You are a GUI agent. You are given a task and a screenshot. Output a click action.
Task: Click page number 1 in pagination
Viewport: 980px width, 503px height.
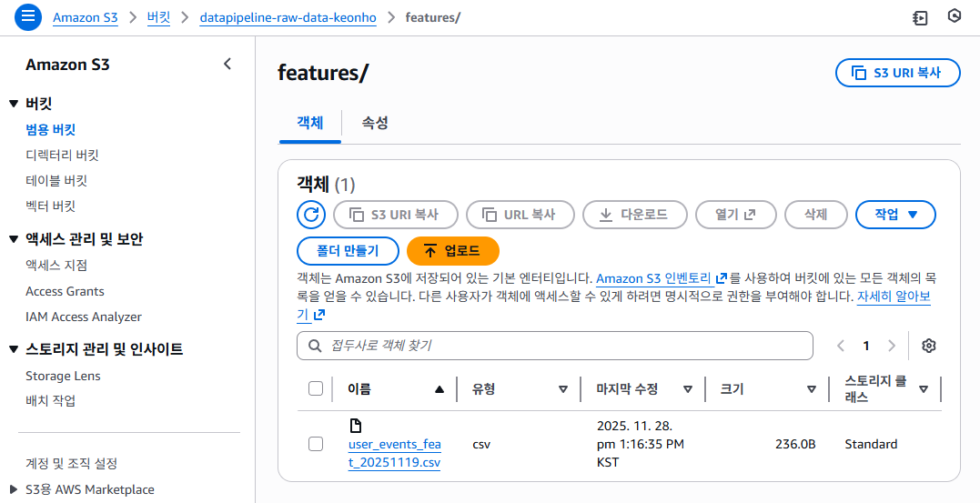(x=866, y=346)
